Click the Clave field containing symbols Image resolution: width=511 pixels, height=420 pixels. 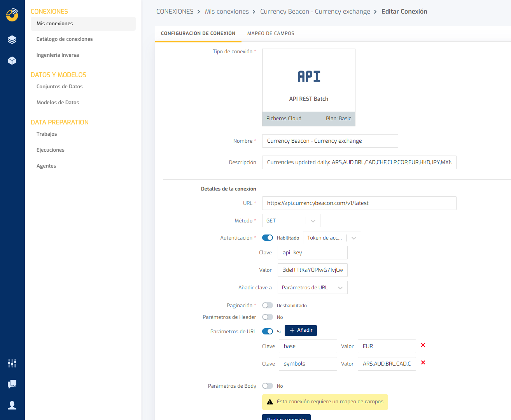308,364
